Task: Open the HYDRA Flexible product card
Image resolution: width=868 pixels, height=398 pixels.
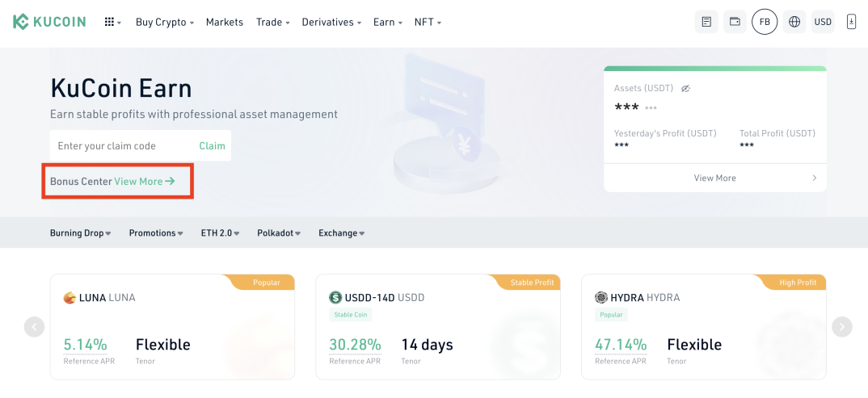Action: click(704, 327)
